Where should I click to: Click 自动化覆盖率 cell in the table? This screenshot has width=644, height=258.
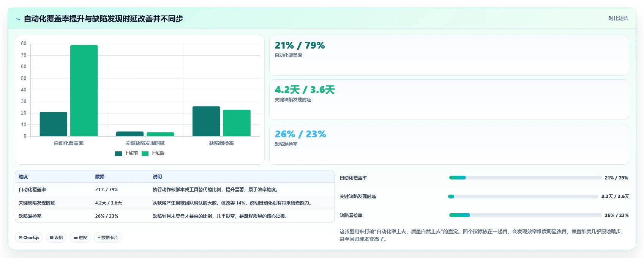32,190
